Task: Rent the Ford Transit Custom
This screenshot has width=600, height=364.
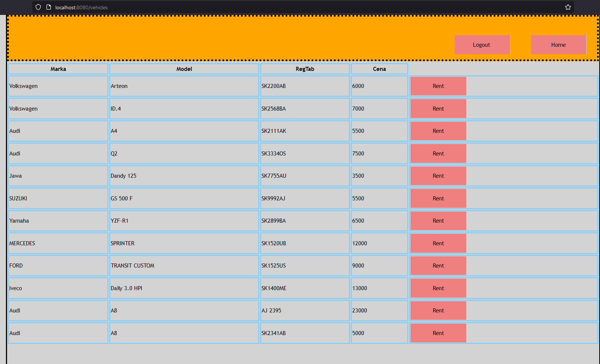Action: (438, 266)
